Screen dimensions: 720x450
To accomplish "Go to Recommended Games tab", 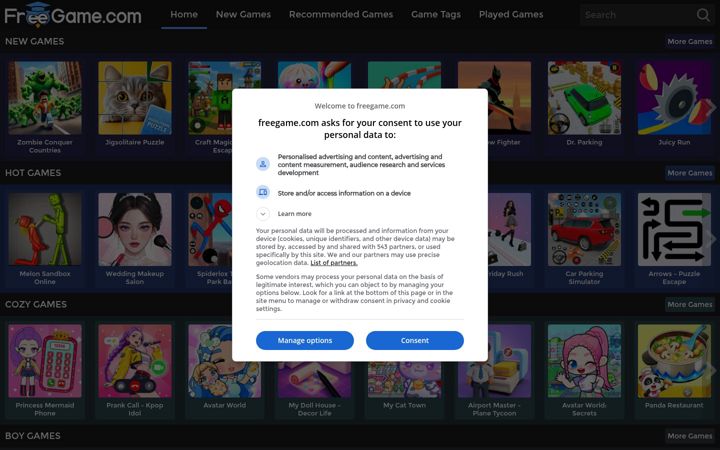I will click(x=341, y=15).
